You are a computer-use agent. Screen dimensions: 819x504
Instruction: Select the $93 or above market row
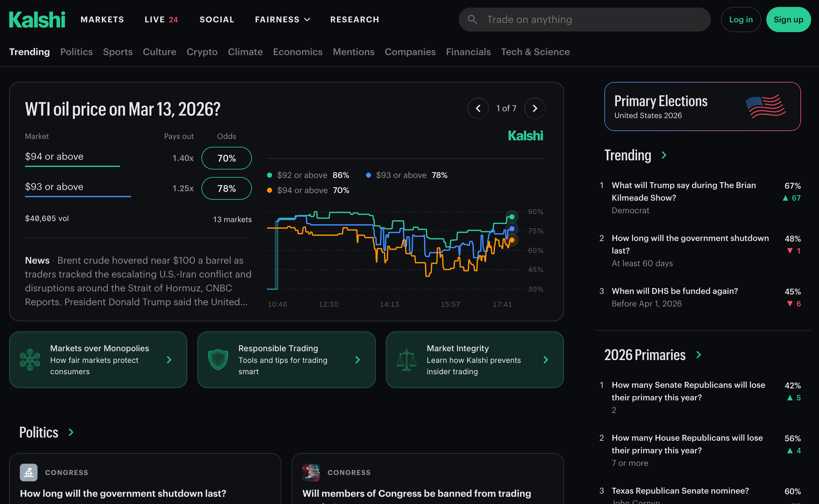pos(138,188)
